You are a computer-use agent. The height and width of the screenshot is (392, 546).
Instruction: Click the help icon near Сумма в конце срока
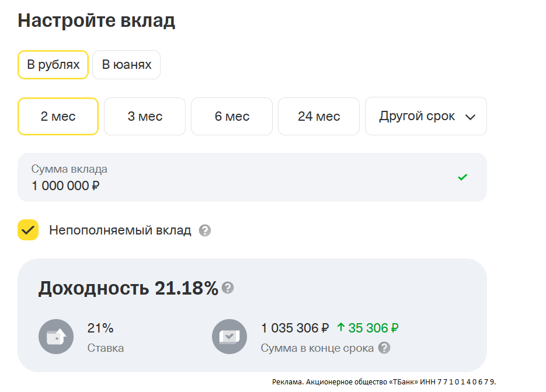(x=385, y=348)
